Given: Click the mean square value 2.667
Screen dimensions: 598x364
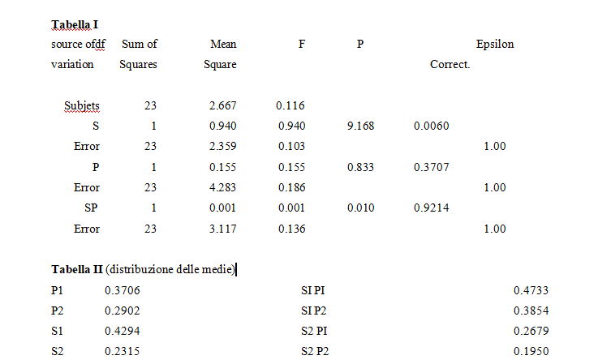Looking at the screenshot, I should click(222, 105).
